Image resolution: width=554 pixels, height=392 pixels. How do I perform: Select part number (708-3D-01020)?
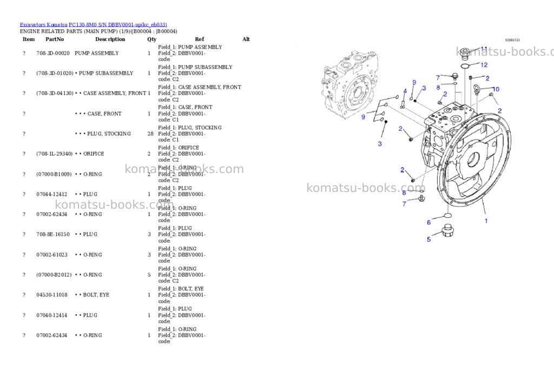coord(55,74)
